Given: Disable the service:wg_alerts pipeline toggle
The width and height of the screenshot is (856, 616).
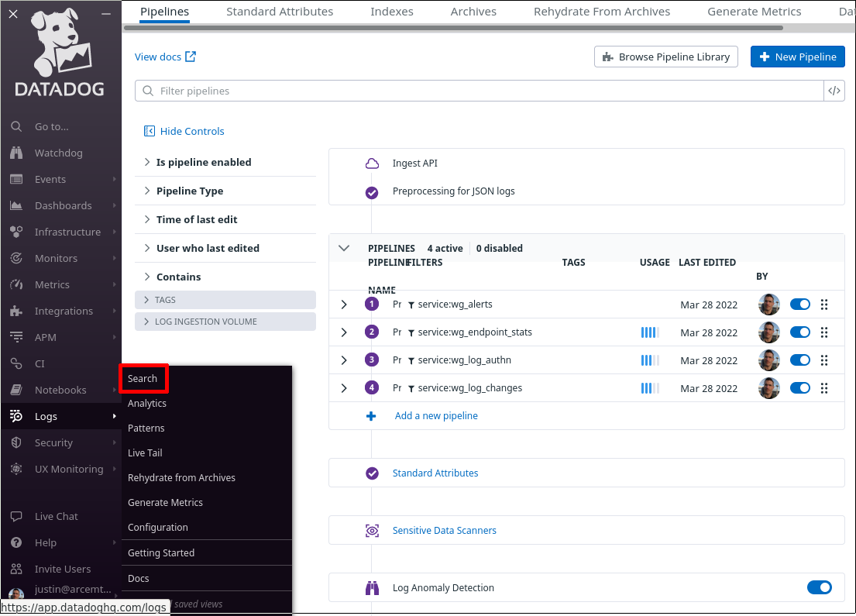Looking at the screenshot, I should point(799,305).
